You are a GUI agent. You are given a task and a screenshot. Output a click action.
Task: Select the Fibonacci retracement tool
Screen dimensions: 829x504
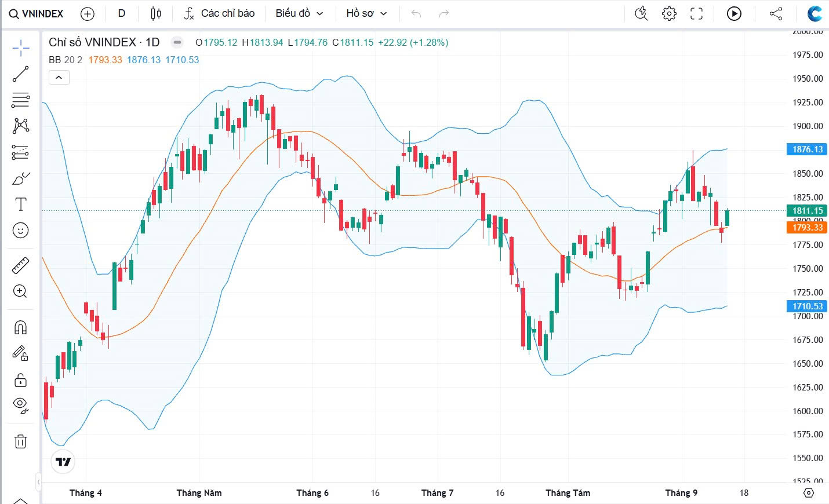20,100
